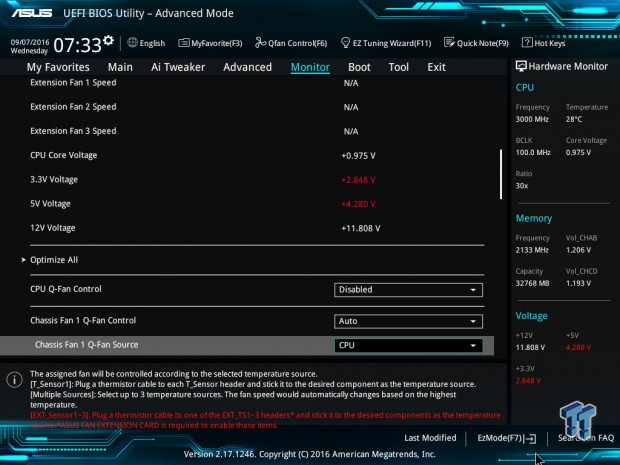This screenshot has height=465, width=620.
Task: Open the Ai Tweaker tab
Action: click(178, 67)
